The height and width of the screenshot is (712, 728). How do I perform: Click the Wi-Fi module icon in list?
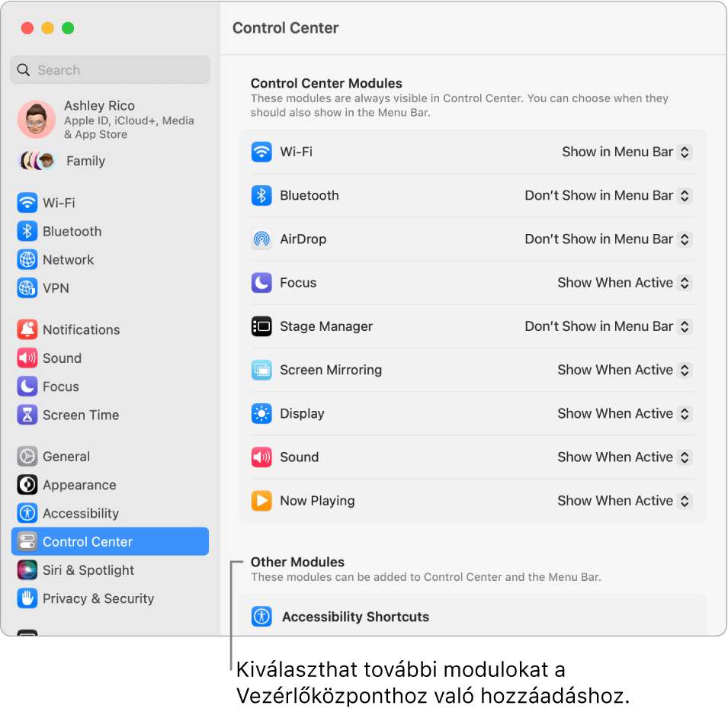pyautogui.click(x=261, y=152)
